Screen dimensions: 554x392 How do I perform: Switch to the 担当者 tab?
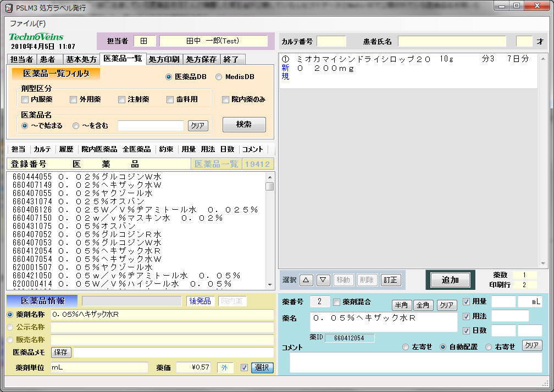[x=21, y=59]
